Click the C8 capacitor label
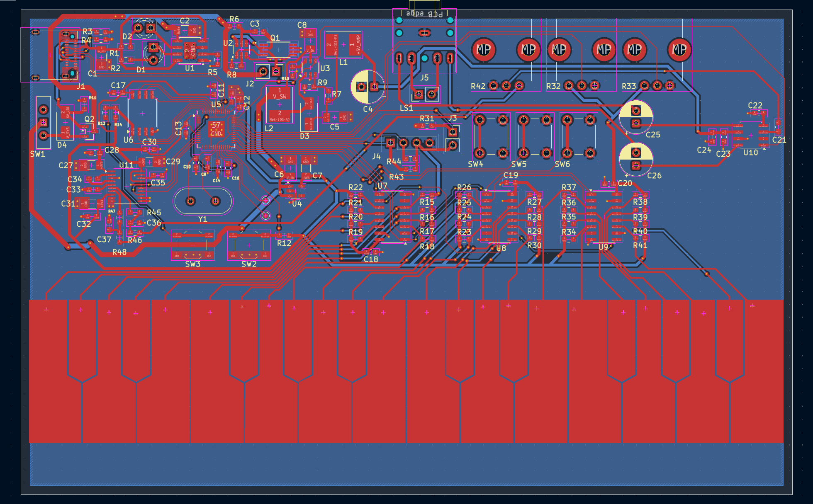 (x=302, y=25)
